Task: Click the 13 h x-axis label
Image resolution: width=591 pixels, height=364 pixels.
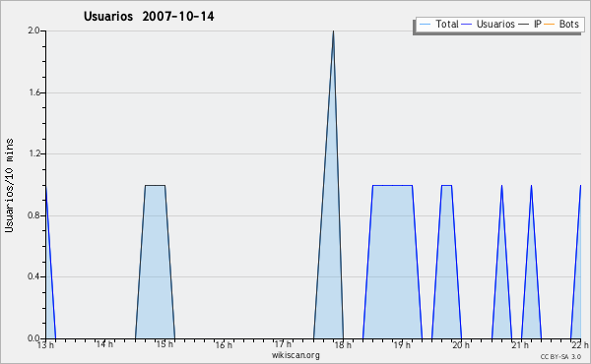Action: (45, 344)
